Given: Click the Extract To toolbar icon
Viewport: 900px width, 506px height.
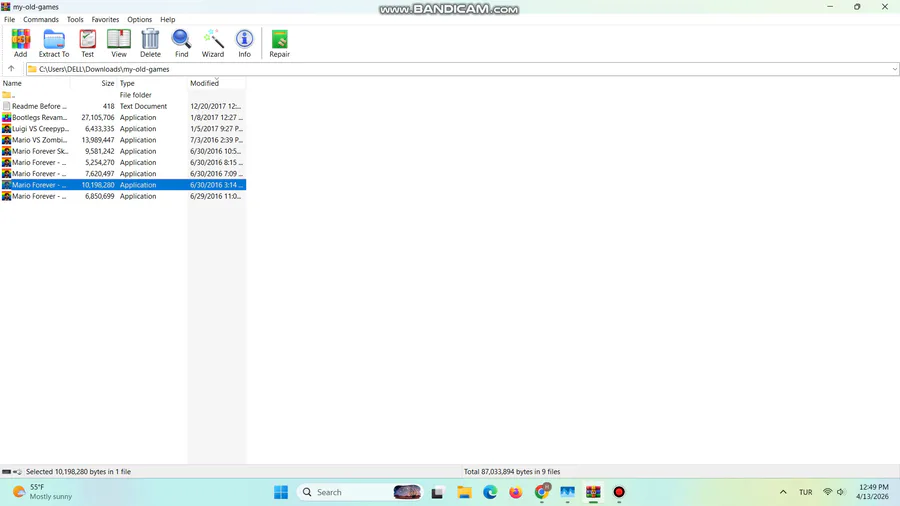Looking at the screenshot, I should tap(54, 43).
